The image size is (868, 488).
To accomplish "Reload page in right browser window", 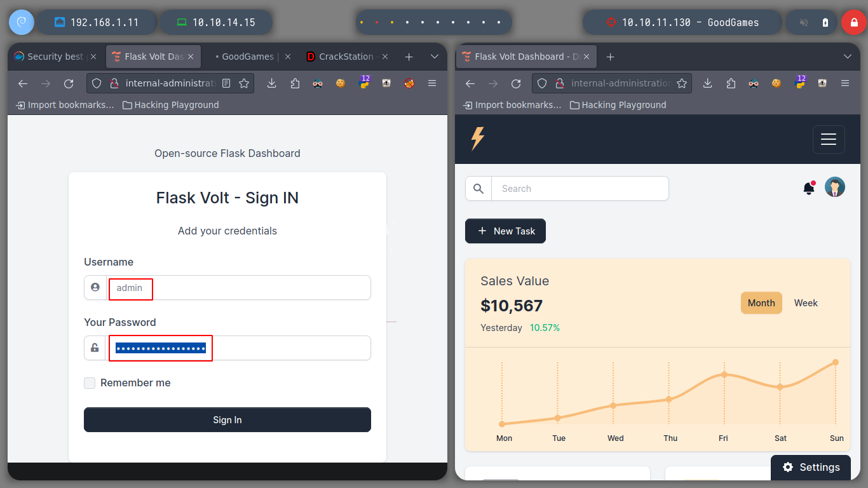I will coord(516,83).
